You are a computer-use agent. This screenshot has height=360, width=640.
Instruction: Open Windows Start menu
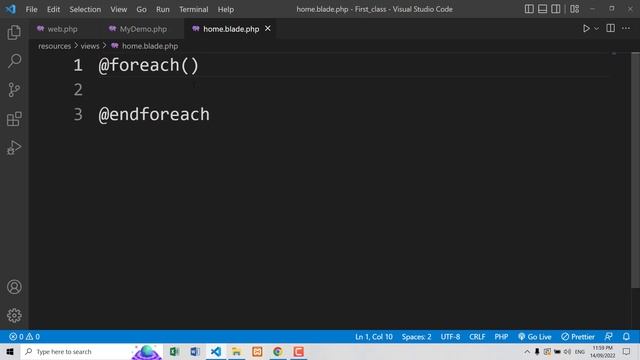click(10, 351)
